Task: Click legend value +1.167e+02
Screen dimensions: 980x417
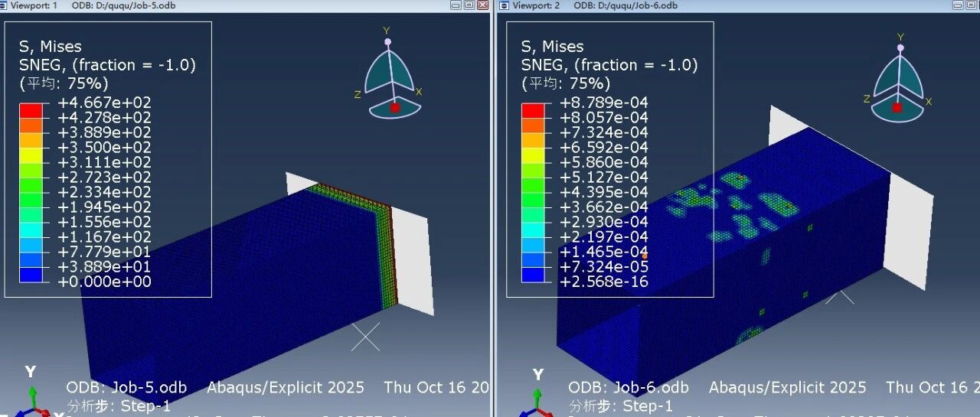Action: tap(105, 236)
